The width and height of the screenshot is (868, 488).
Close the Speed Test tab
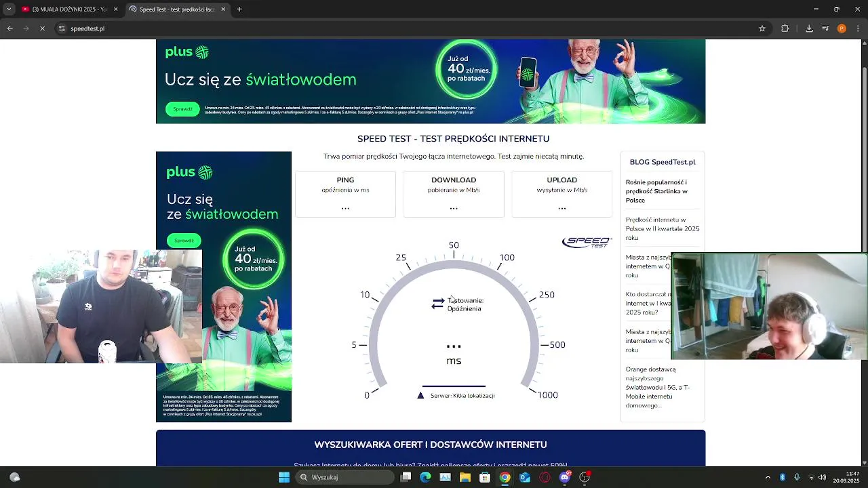pos(223,9)
